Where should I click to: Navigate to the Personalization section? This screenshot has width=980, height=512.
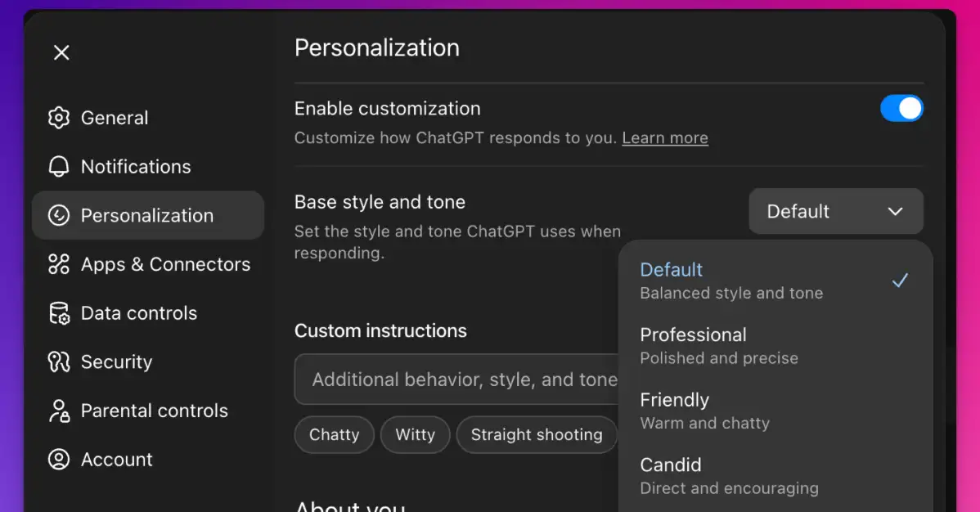click(147, 215)
